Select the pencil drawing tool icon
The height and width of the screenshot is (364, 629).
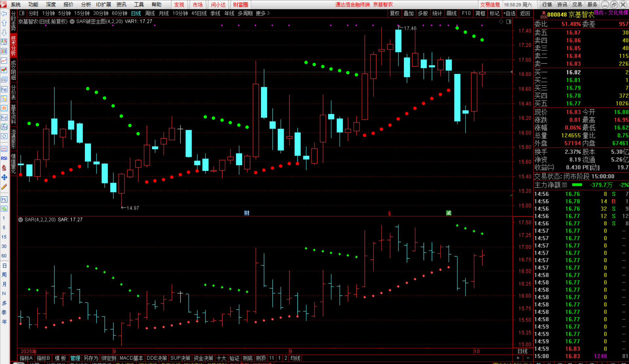4,187
